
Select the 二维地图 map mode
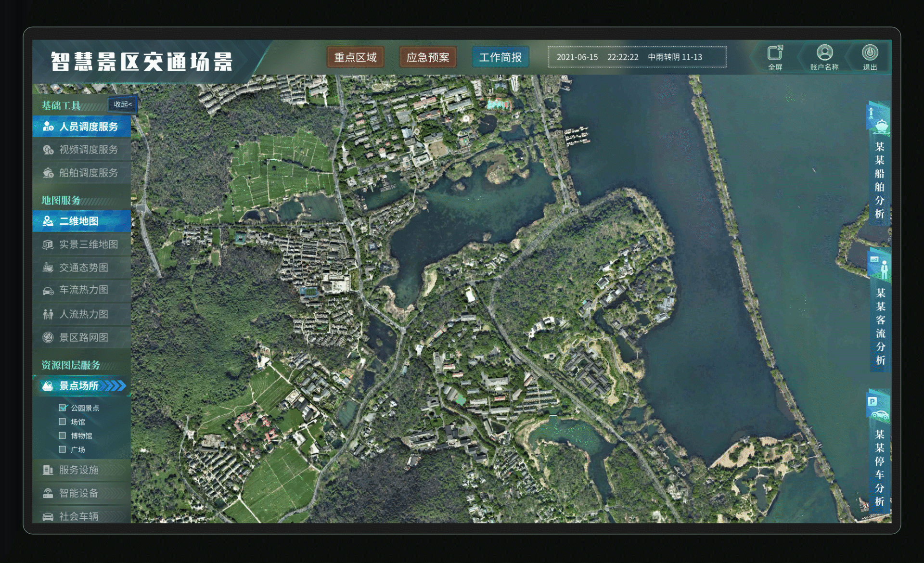coord(82,221)
